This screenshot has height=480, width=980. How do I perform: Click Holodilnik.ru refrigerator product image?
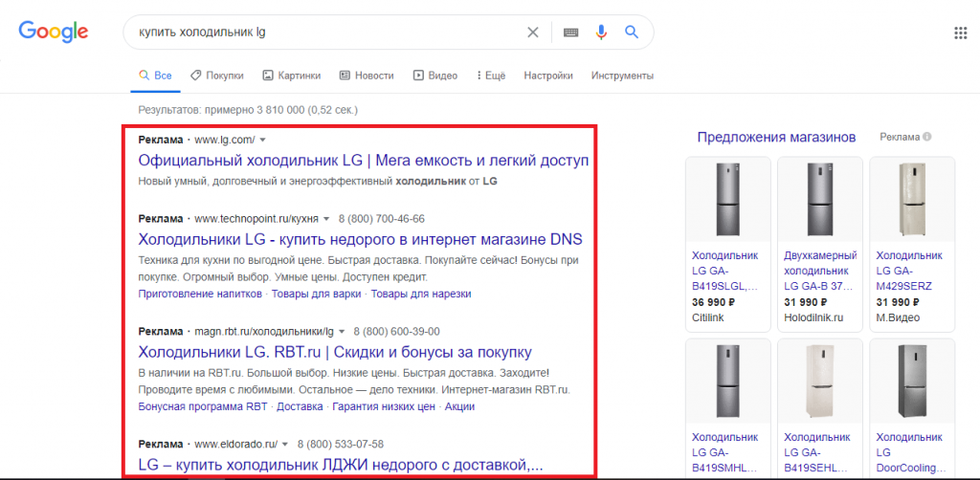click(x=820, y=199)
